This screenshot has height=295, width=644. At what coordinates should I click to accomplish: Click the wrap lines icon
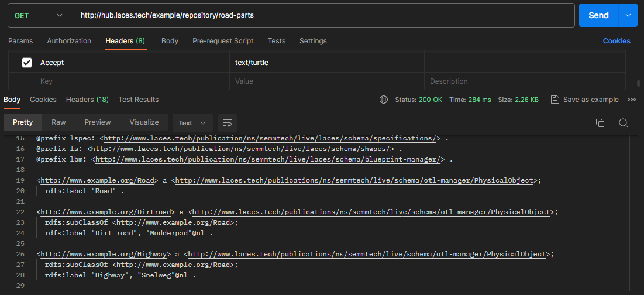tap(228, 123)
